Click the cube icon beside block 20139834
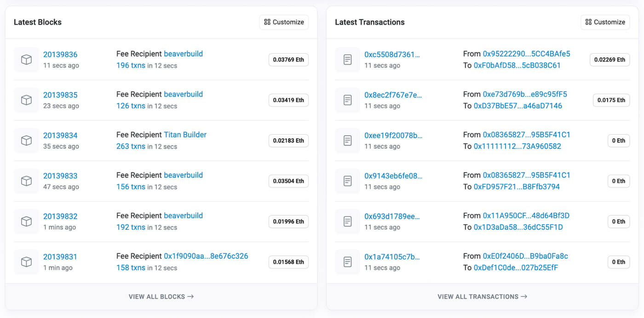644x318 pixels. point(26,141)
